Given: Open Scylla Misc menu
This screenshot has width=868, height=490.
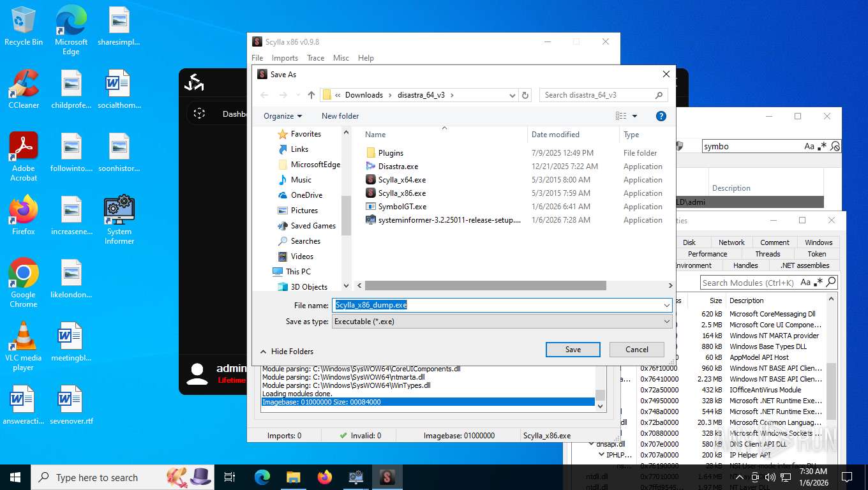Looking at the screenshot, I should tap(341, 58).
